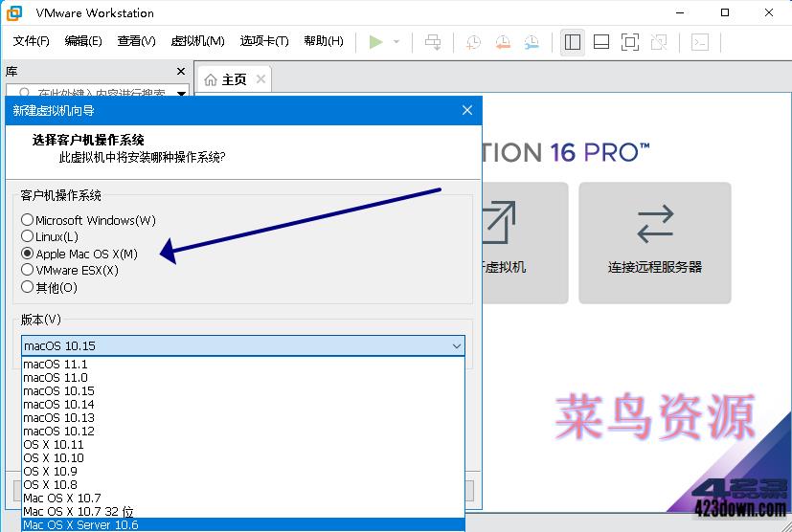The image size is (792, 532).
Task: Click the take snapshot clock icon
Action: tap(473, 41)
